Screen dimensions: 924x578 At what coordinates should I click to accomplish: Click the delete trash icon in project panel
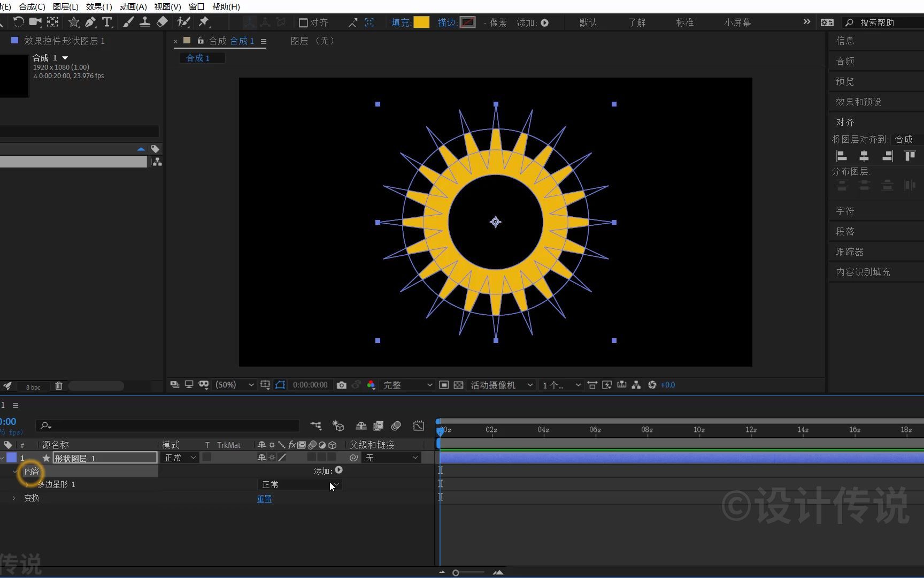point(59,386)
